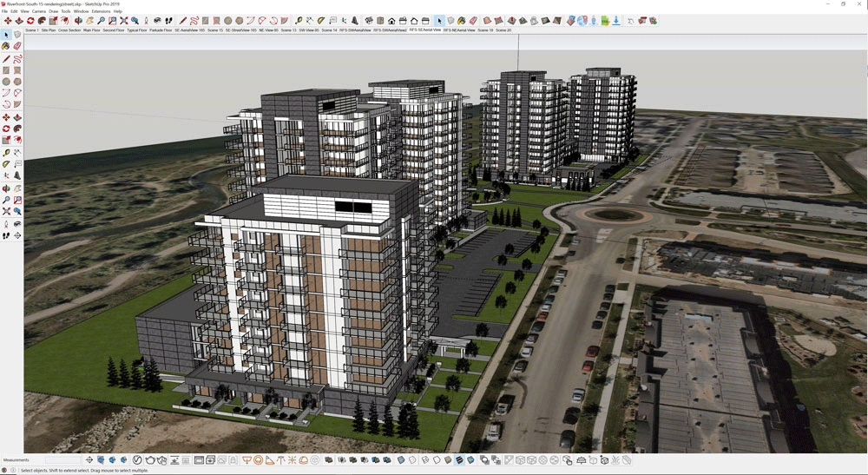Switch to the Scene 15 tab
868x475 pixels.
point(214,30)
